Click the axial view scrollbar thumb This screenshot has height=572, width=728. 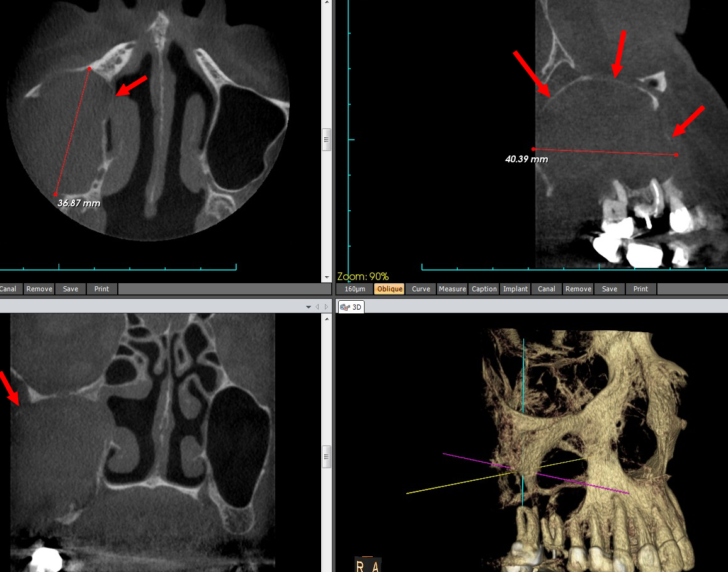(x=326, y=140)
